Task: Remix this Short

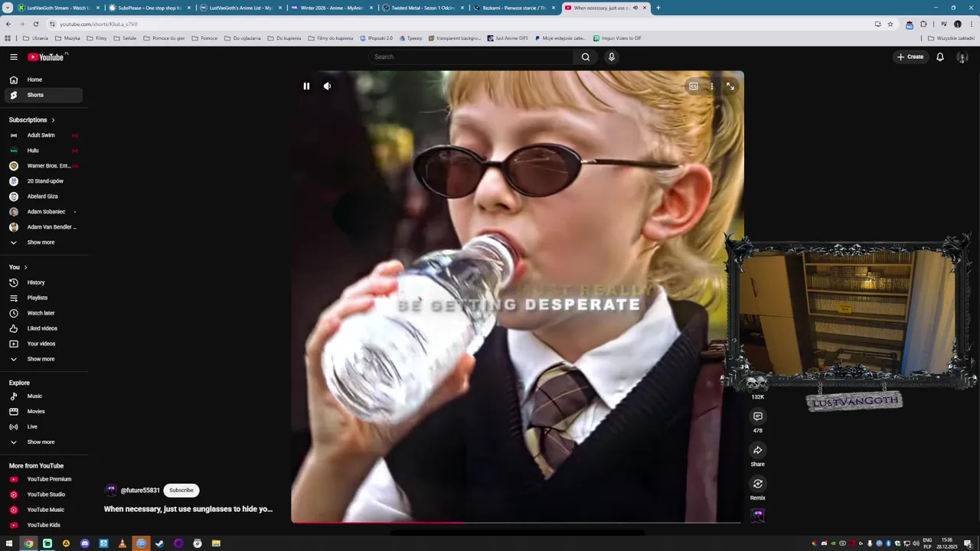Action: point(758,484)
